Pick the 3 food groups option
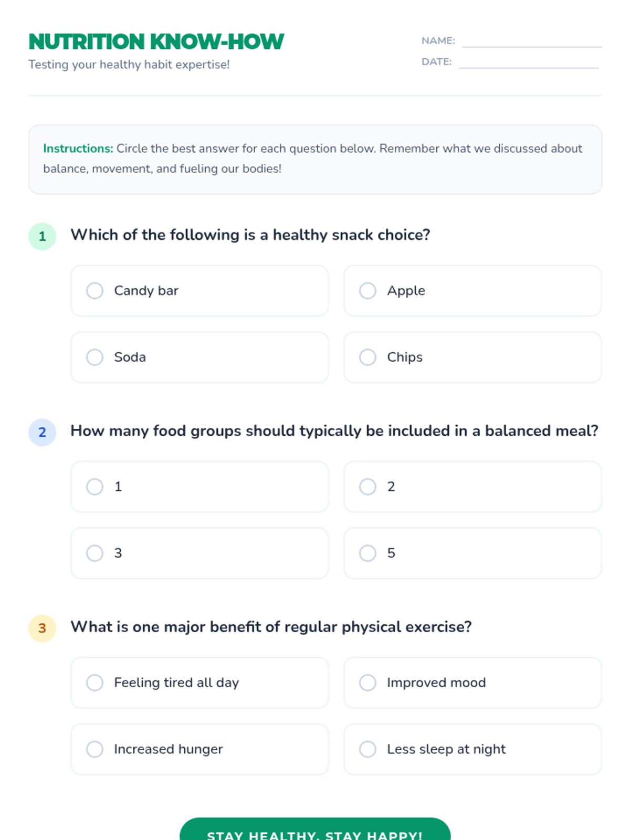The image size is (630, 840). point(94,553)
